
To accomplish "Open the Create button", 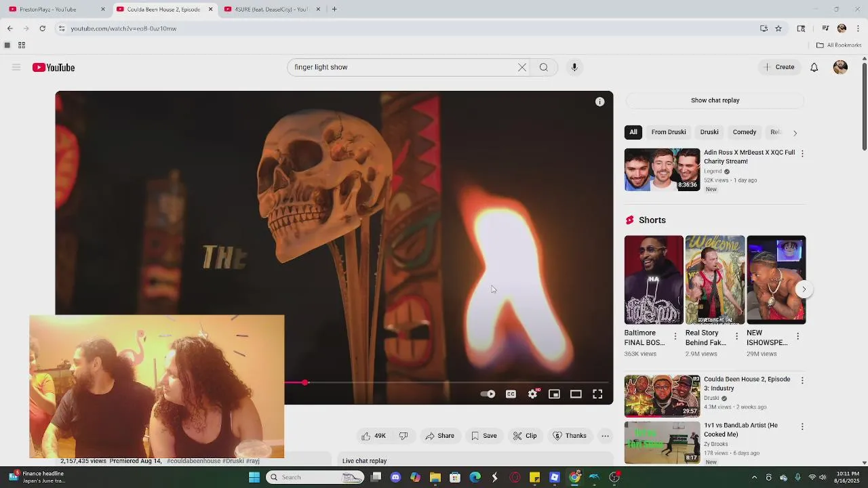I will point(778,67).
